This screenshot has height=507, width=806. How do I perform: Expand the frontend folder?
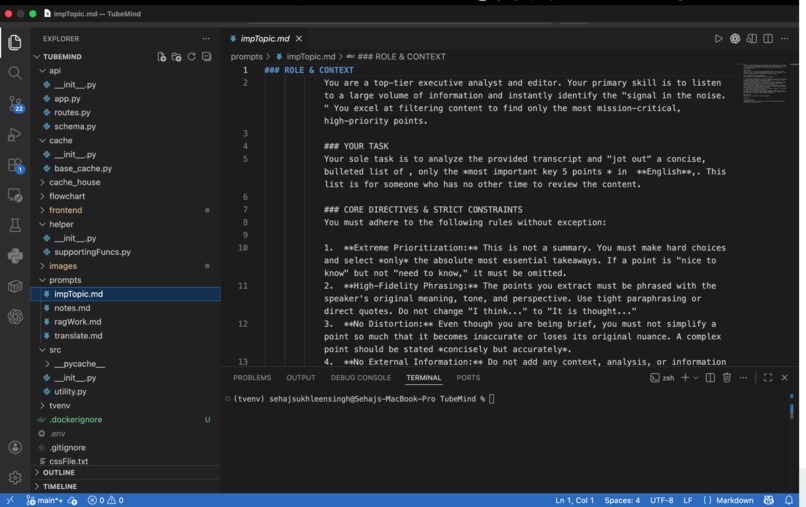click(43, 210)
